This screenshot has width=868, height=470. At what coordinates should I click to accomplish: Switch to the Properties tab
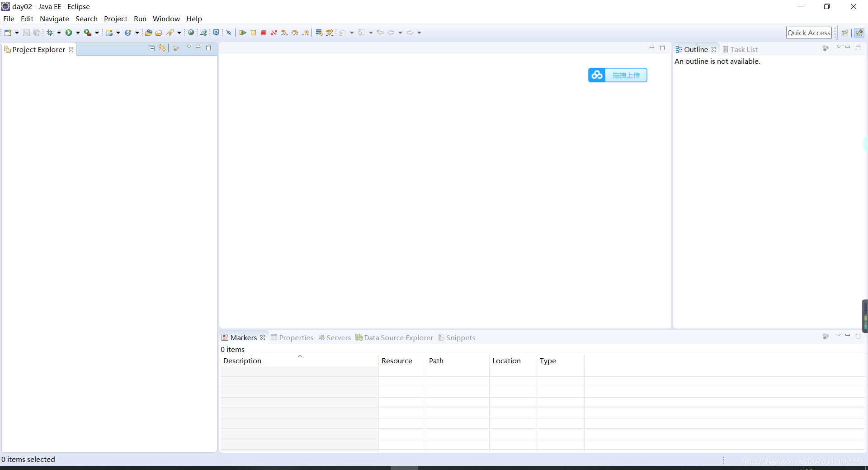click(292, 337)
